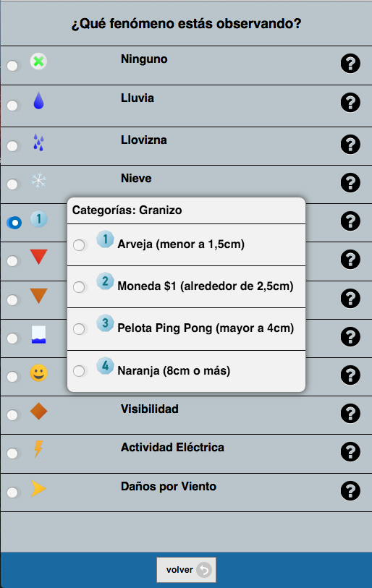The image size is (372, 588).
Task: Click the Daños por Viento label
Action: click(x=169, y=486)
